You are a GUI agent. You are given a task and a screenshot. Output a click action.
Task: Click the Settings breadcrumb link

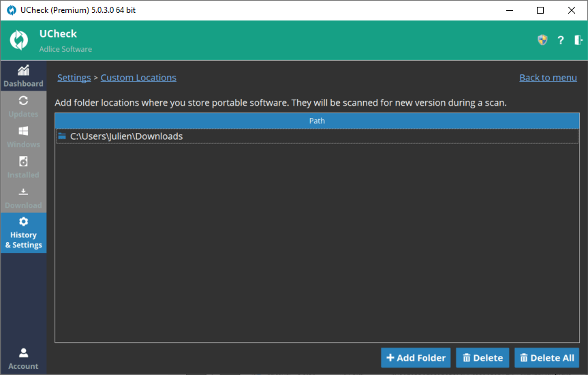(74, 78)
